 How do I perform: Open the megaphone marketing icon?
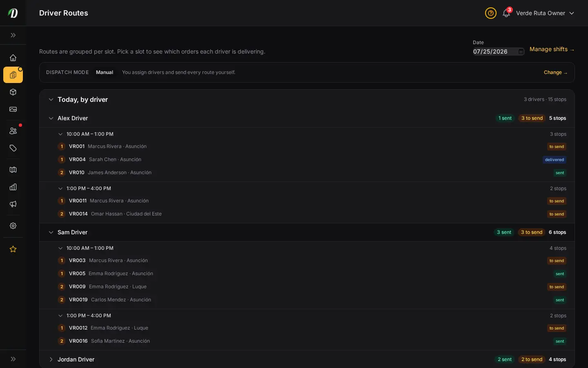pyautogui.click(x=13, y=204)
